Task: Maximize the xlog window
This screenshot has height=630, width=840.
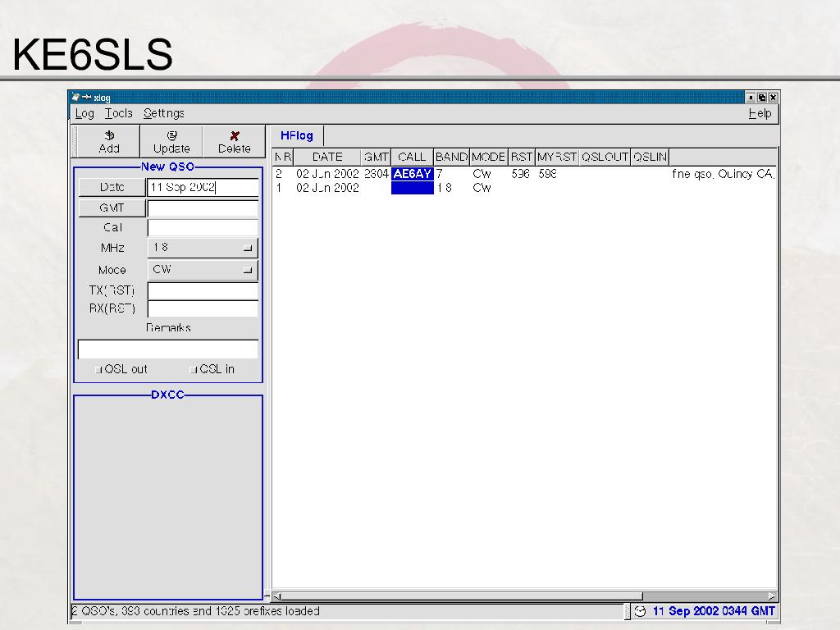Action: pyautogui.click(x=762, y=97)
